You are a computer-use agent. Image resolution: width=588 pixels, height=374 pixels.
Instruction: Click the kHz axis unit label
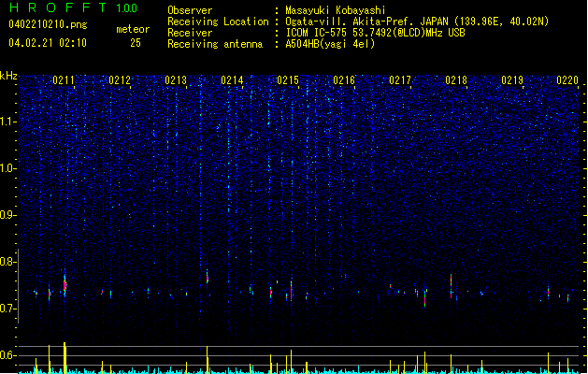click(8, 76)
